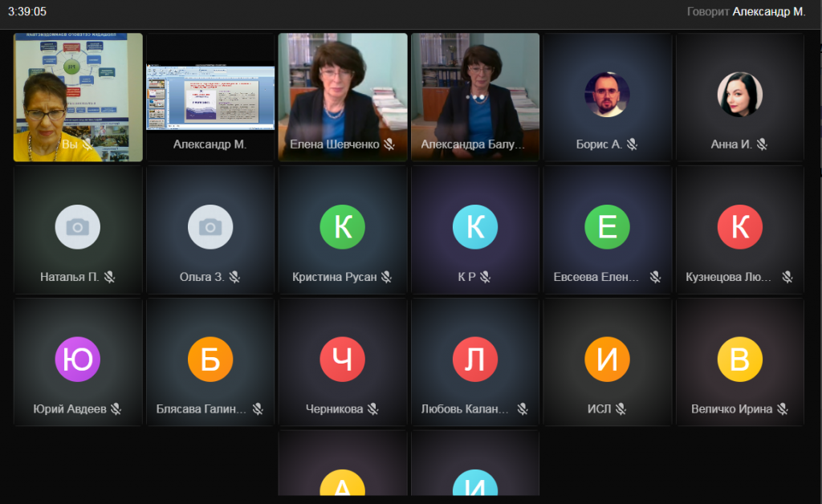Screen dimensions: 822x504
Task: Click the name label 'Величко Ирина'
Action: (732, 409)
